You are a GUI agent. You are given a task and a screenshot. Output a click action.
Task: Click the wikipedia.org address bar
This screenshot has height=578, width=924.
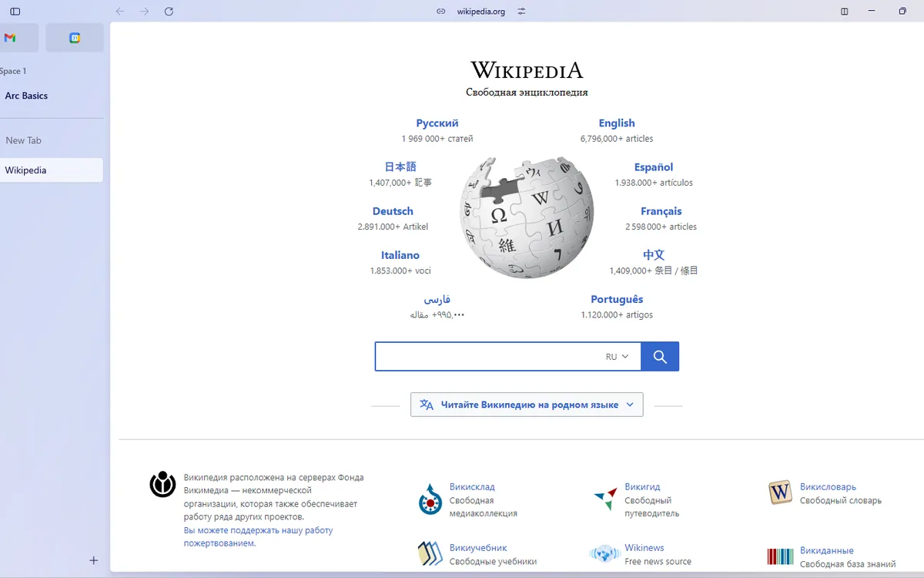tap(481, 12)
